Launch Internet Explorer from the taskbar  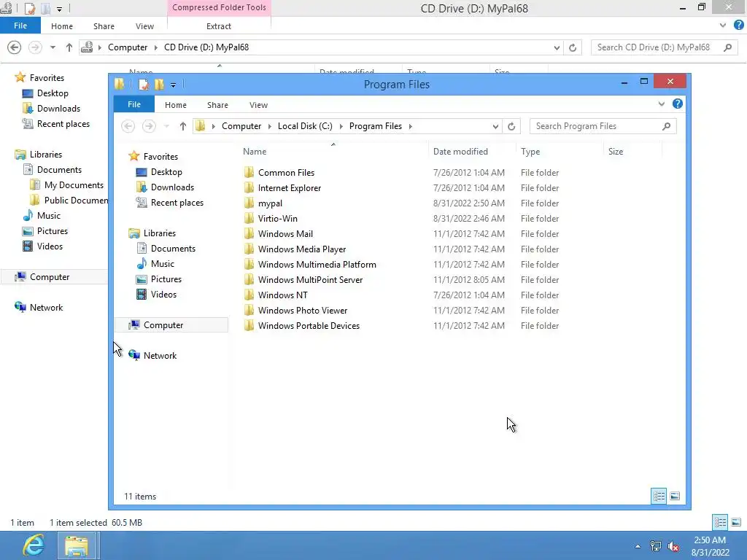(x=34, y=545)
